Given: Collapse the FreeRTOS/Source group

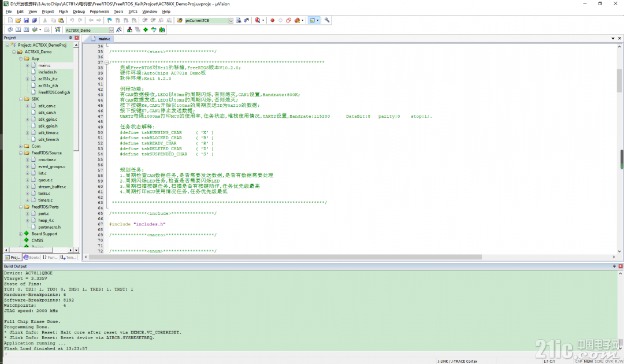Looking at the screenshot, I should point(21,153).
